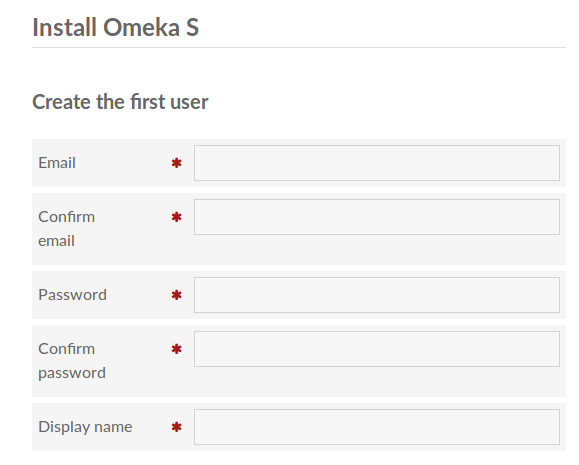Click the Confirm password label text

(72, 361)
